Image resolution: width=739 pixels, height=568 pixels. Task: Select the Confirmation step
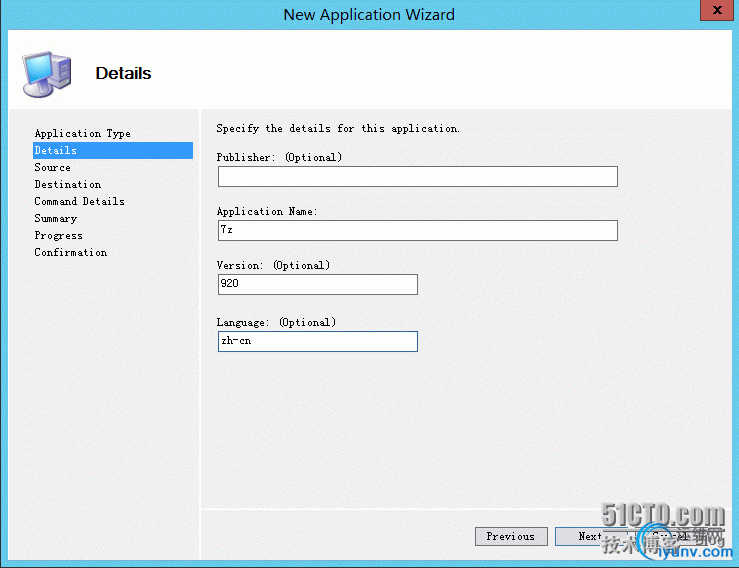[x=71, y=252]
